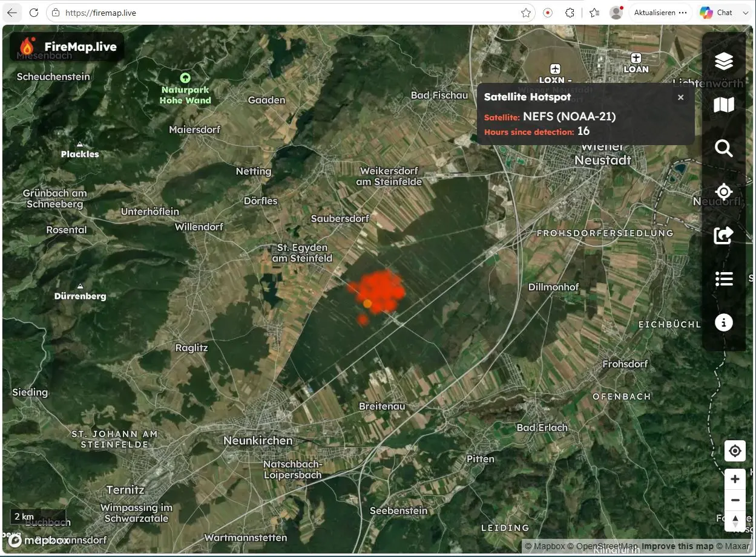Open the Mapbox attribution link
This screenshot has height=557, width=756.
point(545,546)
